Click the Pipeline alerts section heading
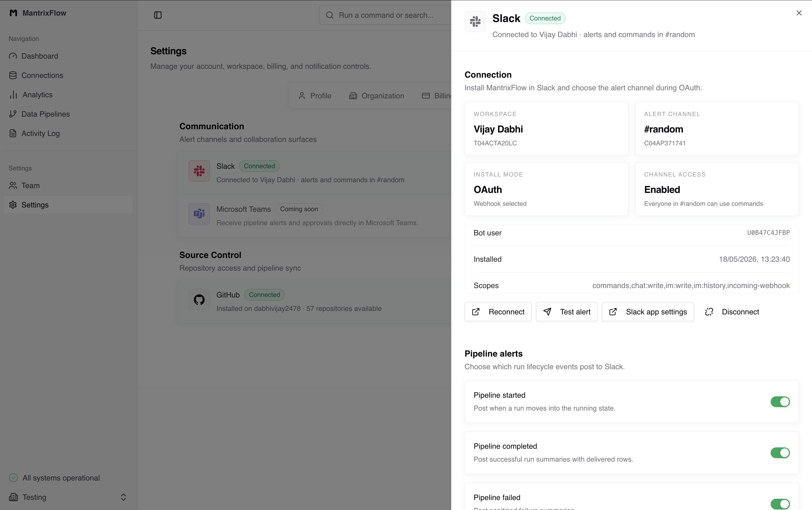The image size is (812, 510). click(494, 354)
